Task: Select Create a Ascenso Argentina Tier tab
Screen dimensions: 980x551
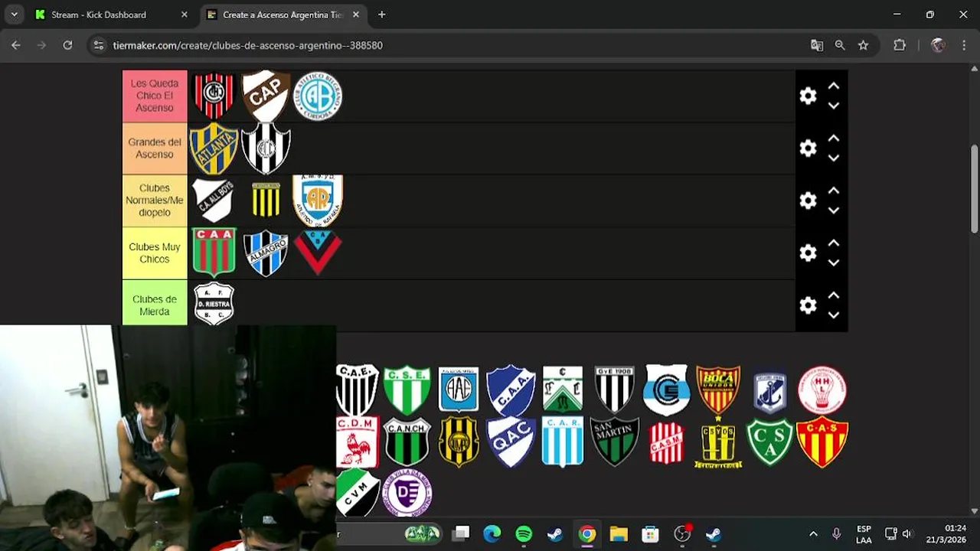Action: (282, 15)
